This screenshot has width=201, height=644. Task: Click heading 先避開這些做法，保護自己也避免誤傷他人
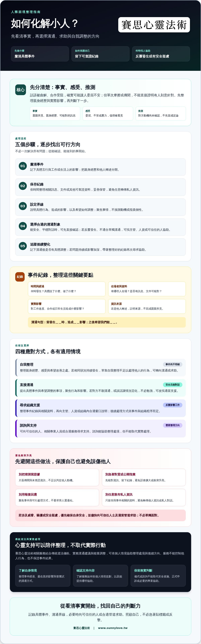click(x=63, y=461)
